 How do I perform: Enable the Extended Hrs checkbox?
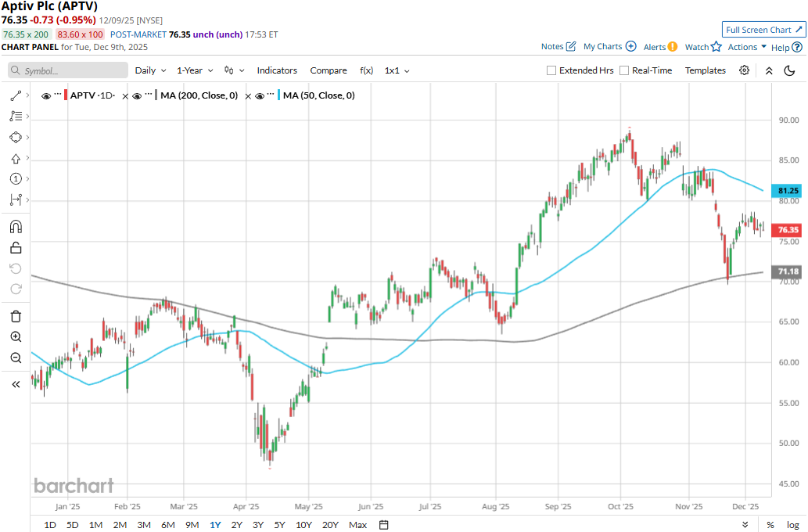coord(551,70)
